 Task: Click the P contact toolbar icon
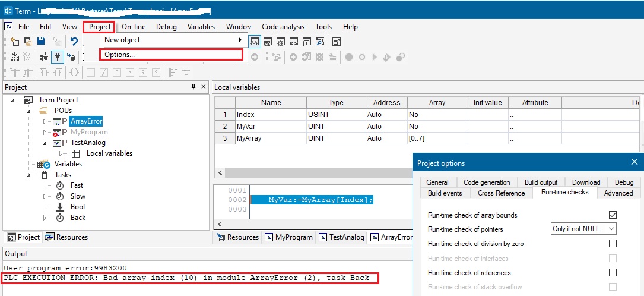[117, 73]
